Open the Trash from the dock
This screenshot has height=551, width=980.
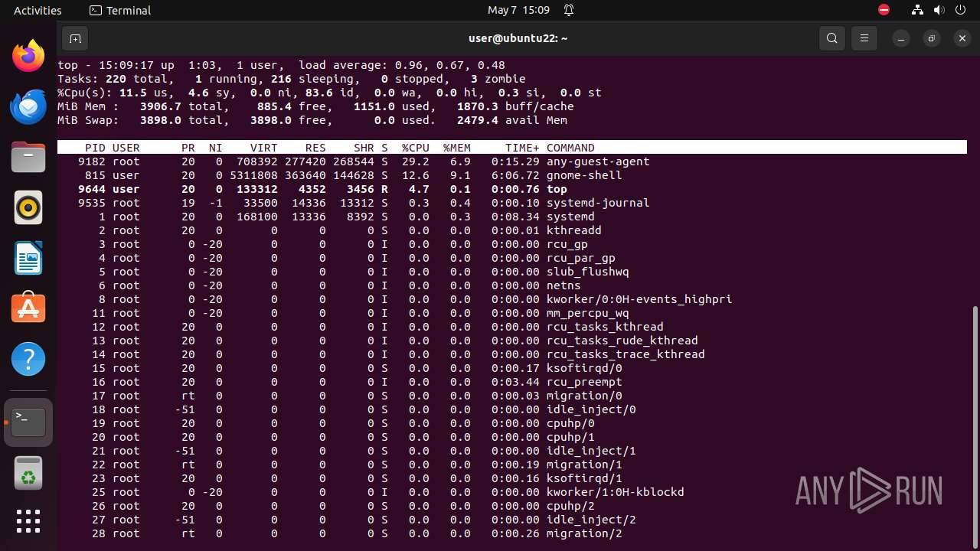[28, 472]
